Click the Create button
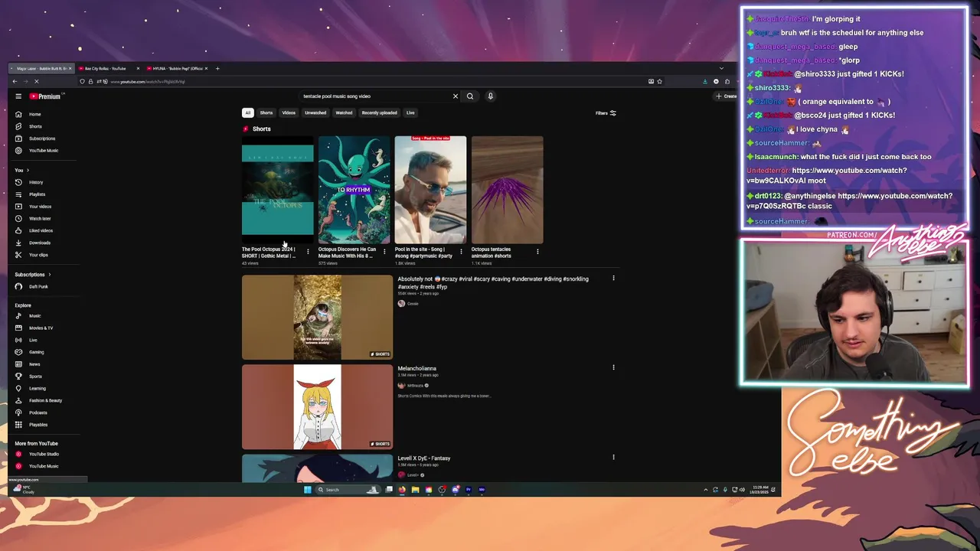This screenshot has width=980, height=551. point(726,96)
